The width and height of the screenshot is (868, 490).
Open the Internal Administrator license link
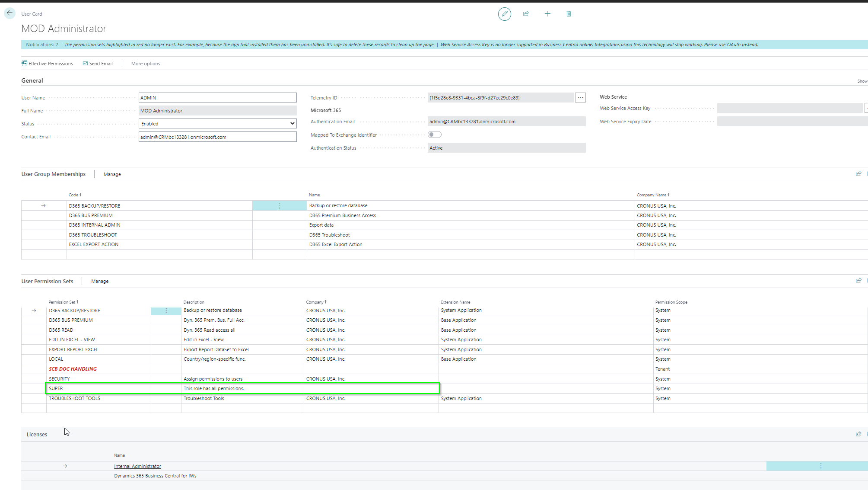coord(137,466)
